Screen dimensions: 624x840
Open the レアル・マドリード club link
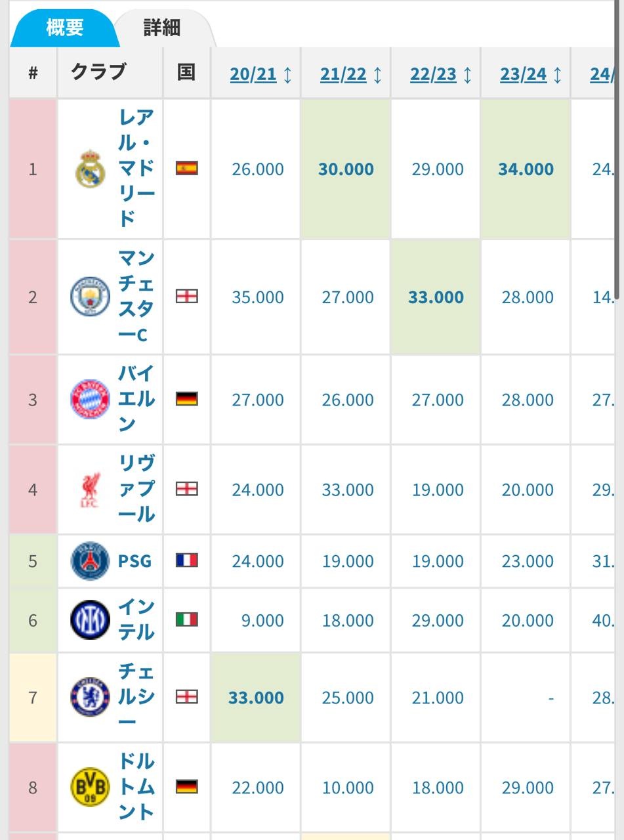(136, 168)
